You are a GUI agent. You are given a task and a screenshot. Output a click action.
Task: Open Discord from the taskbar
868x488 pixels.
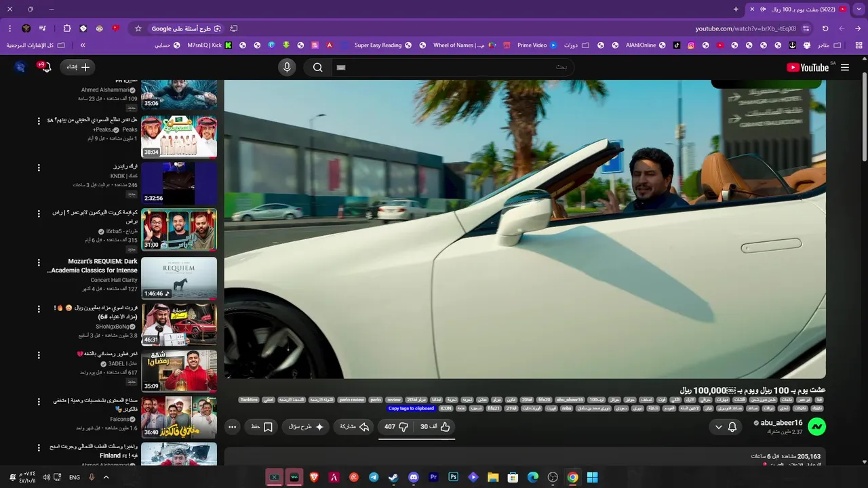pos(414,477)
